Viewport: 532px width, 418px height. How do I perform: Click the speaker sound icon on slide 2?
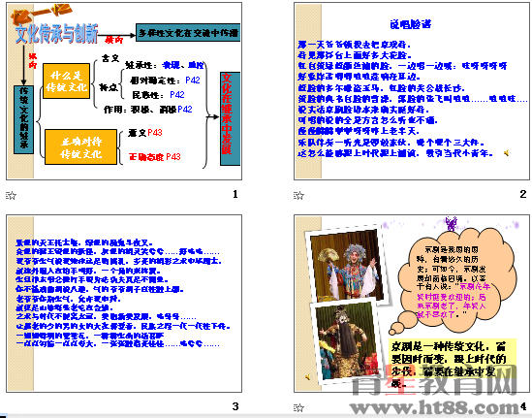[x=507, y=153]
